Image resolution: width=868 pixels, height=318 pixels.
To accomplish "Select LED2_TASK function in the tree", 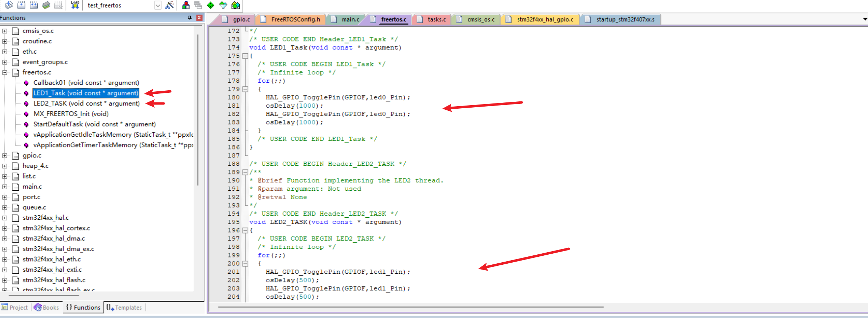I will tap(86, 103).
